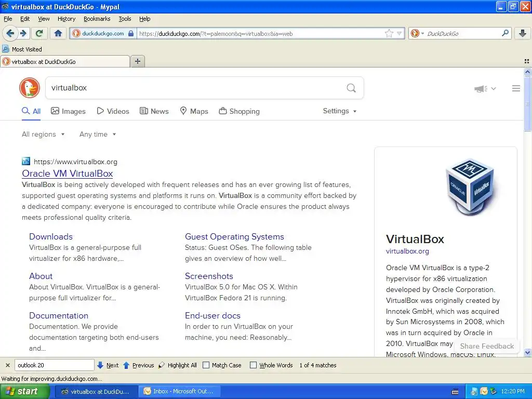Click the VirtualBox cube logo image
Image resolution: width=532 pixels, height=399 pixels.
pos(470,187)
